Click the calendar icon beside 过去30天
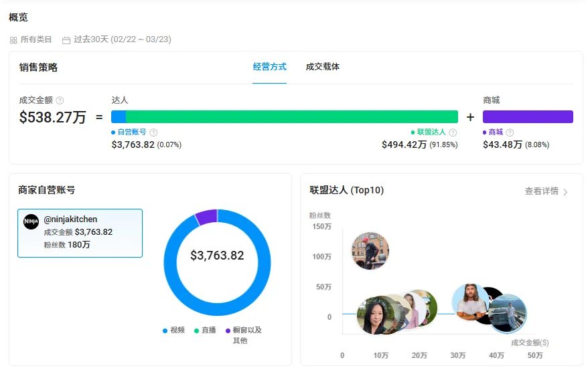This screenshot has height=370, width=588. click(66, 40)
